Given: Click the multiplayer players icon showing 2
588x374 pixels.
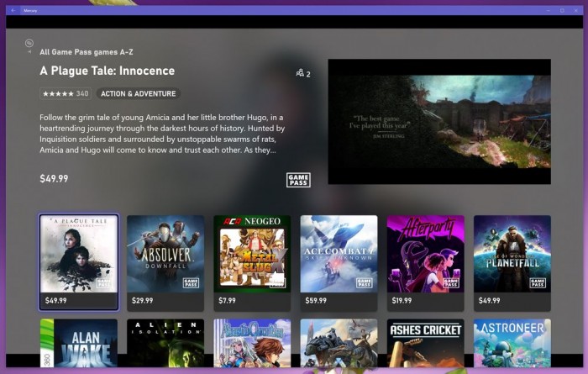Looking at the screenshot, I should click(303, 73).
